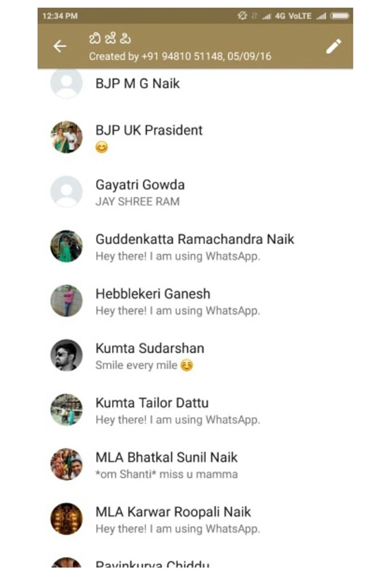Select the Gayatri Gowda contact name

[x=140, y=185]
